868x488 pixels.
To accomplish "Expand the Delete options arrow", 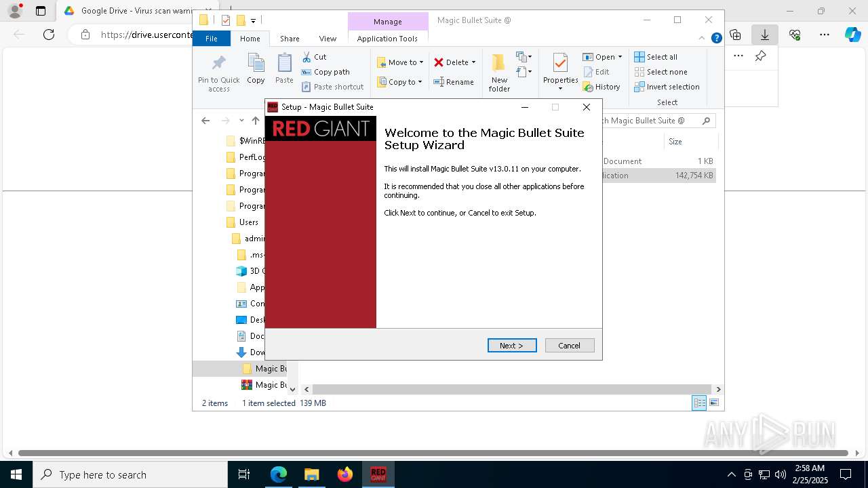I will (473, 62).
